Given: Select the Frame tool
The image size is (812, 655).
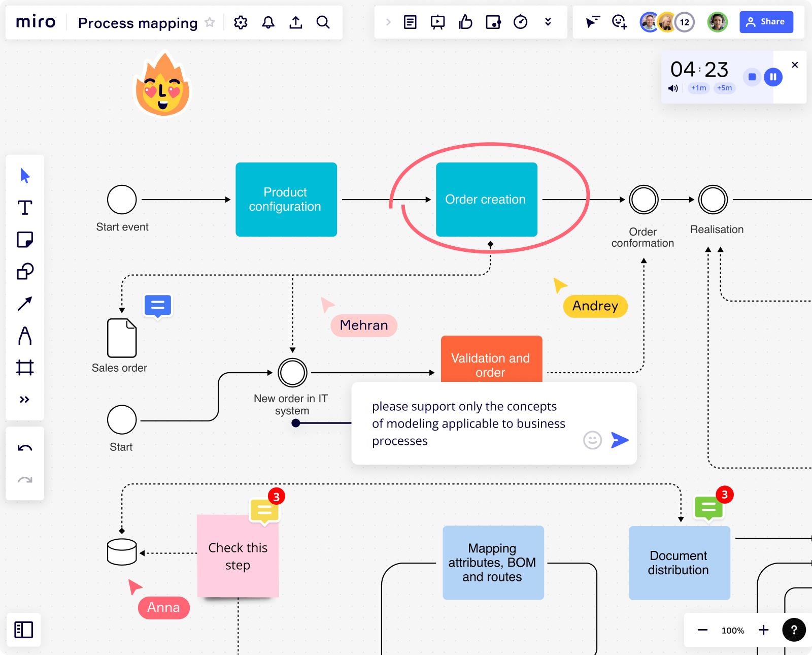Looking at the screenshot, I should 25,367.
